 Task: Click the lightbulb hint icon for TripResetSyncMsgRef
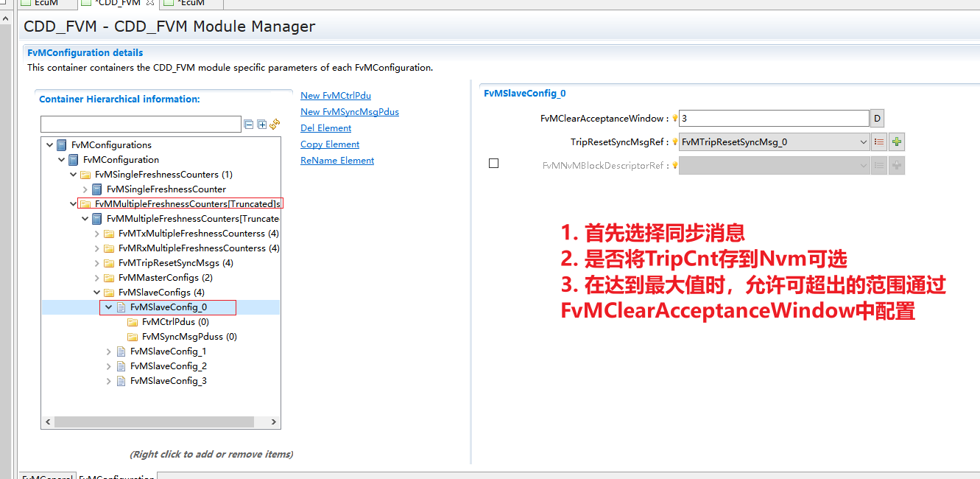(x=674, y=142)
